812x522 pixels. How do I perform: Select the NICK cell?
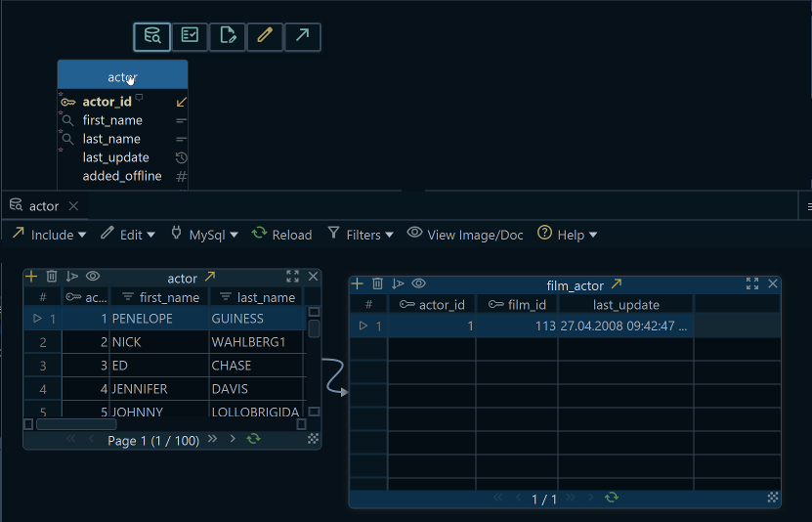coord(159,342)
